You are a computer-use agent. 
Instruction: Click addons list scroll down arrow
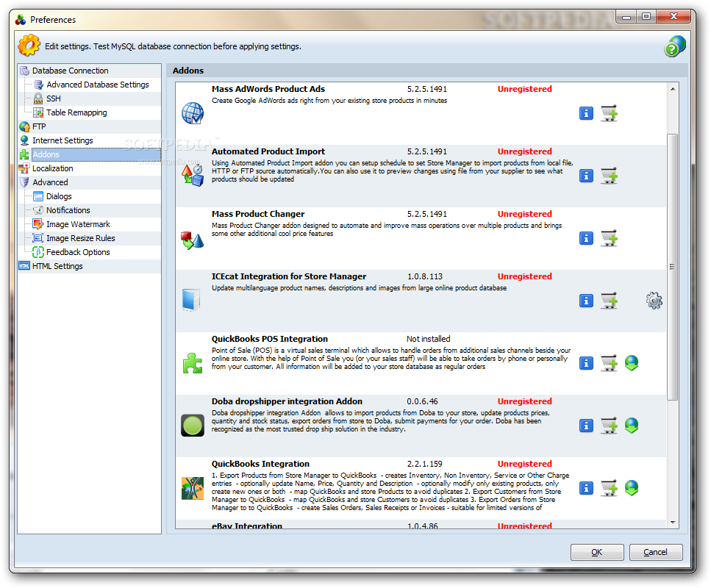coord(673,523)
